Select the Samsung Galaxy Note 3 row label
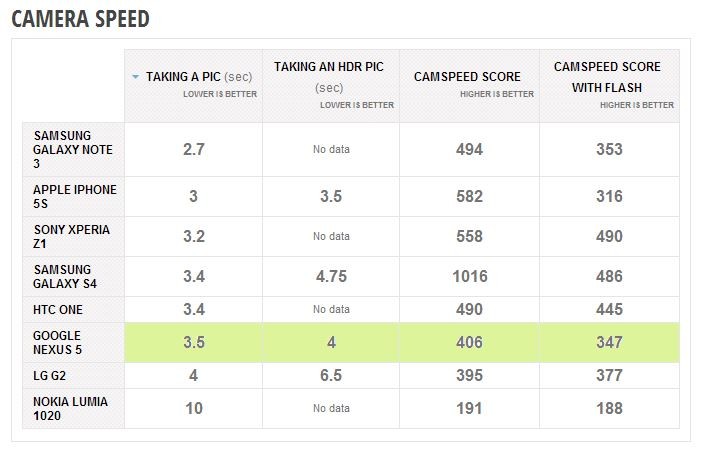This screenshot has width=702, height=449. tap(73, 150)
